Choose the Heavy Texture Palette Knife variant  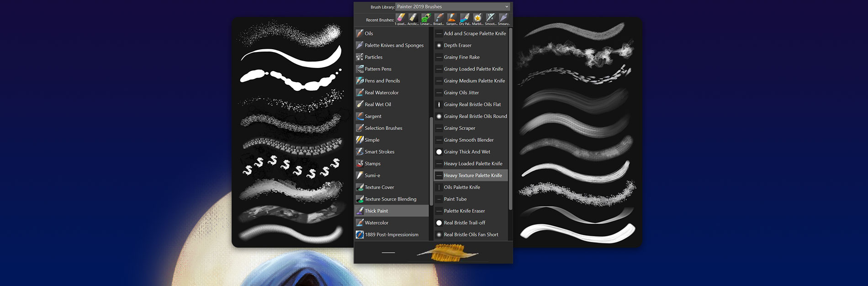pos(473,176)
